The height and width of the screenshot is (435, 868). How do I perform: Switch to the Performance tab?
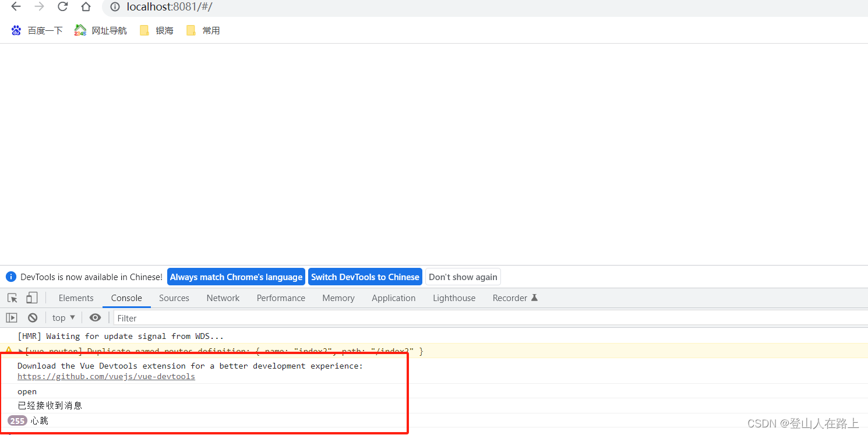281,298
